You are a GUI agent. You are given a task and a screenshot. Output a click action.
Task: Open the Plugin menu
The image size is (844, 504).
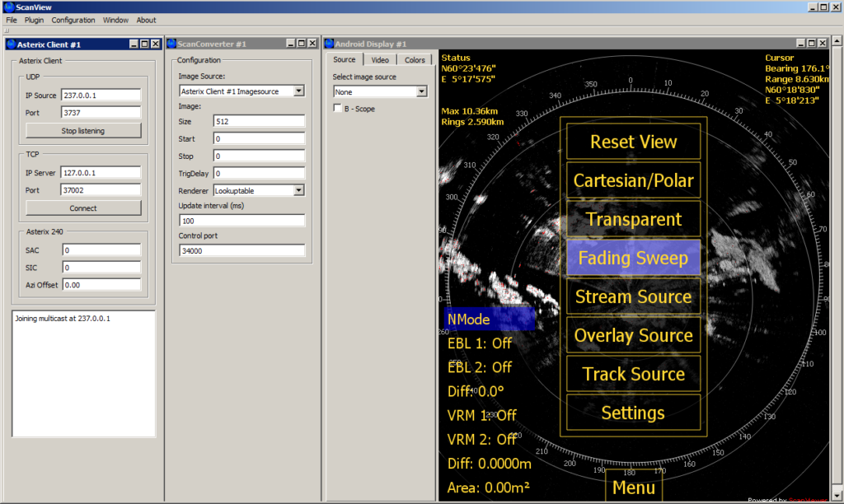(34, 20)
